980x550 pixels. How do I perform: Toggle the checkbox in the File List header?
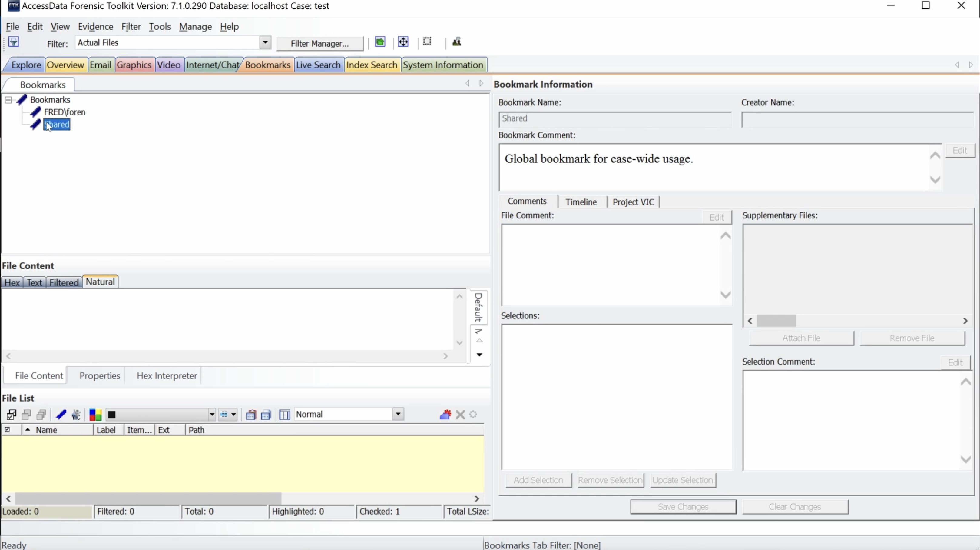coord(7,429)
